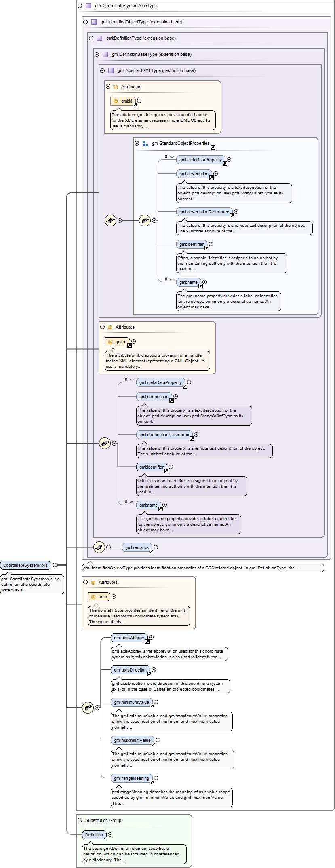
Task: Collapse the gml:AbstractGMLType restriction base
Action: pyautogui.click(x=102, y=71)
